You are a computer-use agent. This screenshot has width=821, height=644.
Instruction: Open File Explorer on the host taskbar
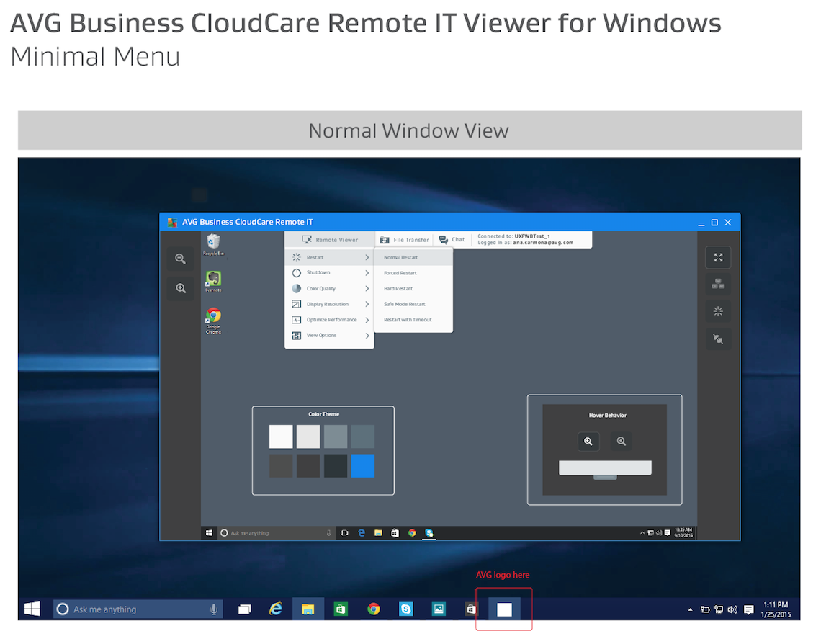pyautogui.click(x=308, y=609)
